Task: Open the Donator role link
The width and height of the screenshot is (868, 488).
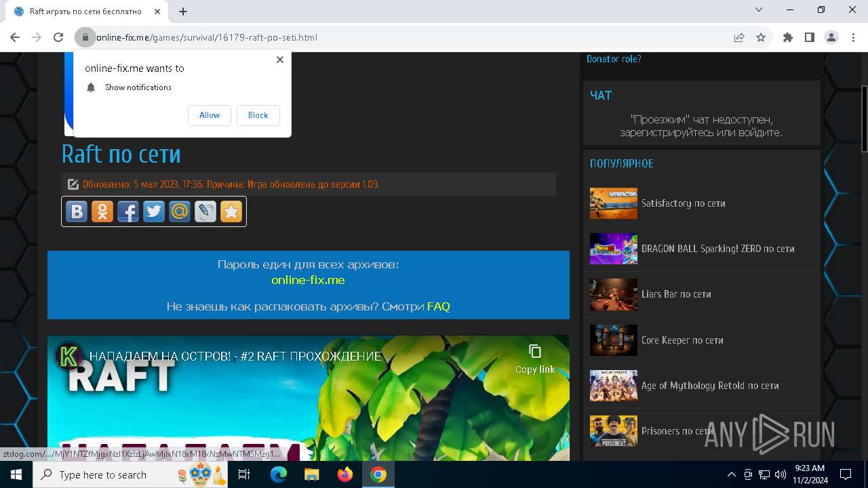Action: pyautogui.click(x=614, y=59)
